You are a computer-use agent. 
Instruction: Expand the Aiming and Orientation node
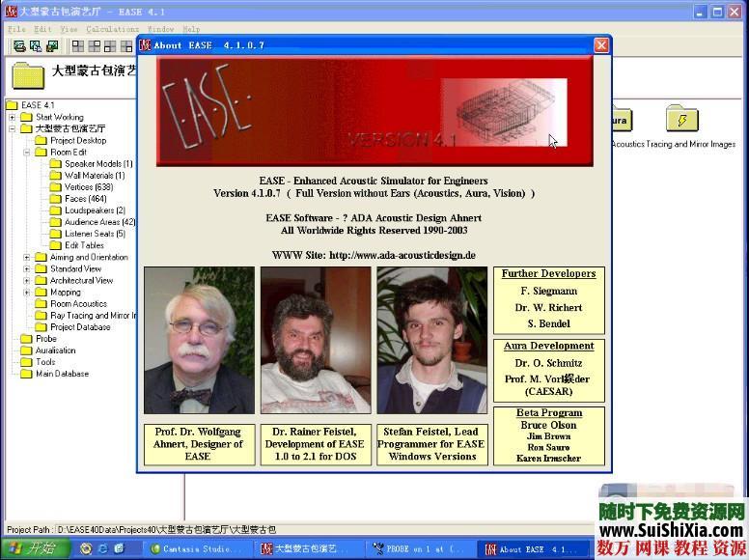(x=27, y=258)
